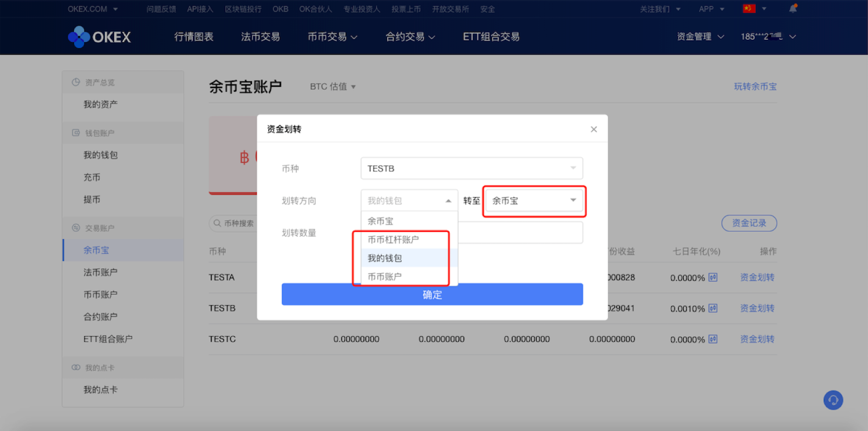Open 法币交易 in the navigation bar
The width and height of the screenshot is (868, 431).
261,37
